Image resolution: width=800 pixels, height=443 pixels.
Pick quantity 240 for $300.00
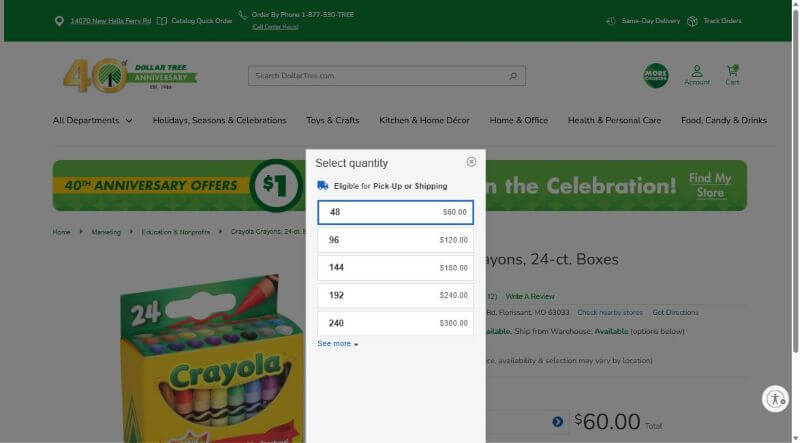coord(395,323)
